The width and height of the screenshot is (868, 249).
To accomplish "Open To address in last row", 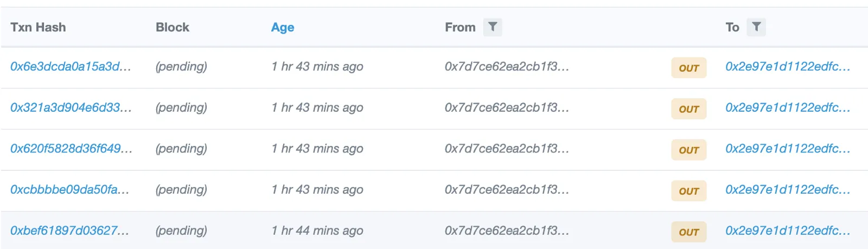I will coord(787,231).
